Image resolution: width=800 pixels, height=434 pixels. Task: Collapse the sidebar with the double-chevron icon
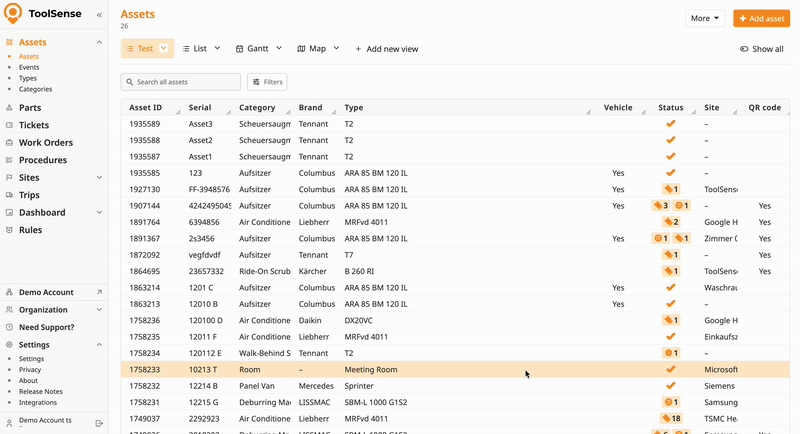click(x=99, y=15)
